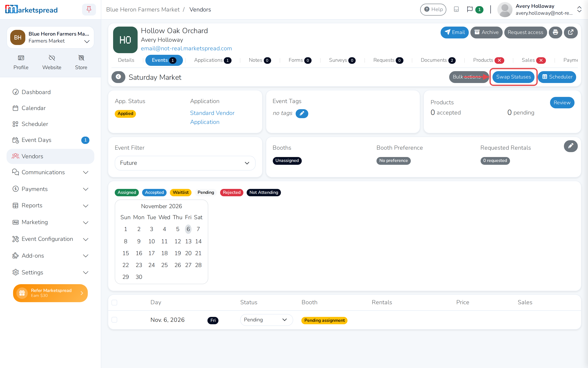Image resolution: width=588 pixels, height=368 pixels.
Task: Expand Add-ons menu
Action: tap(51, 256)
